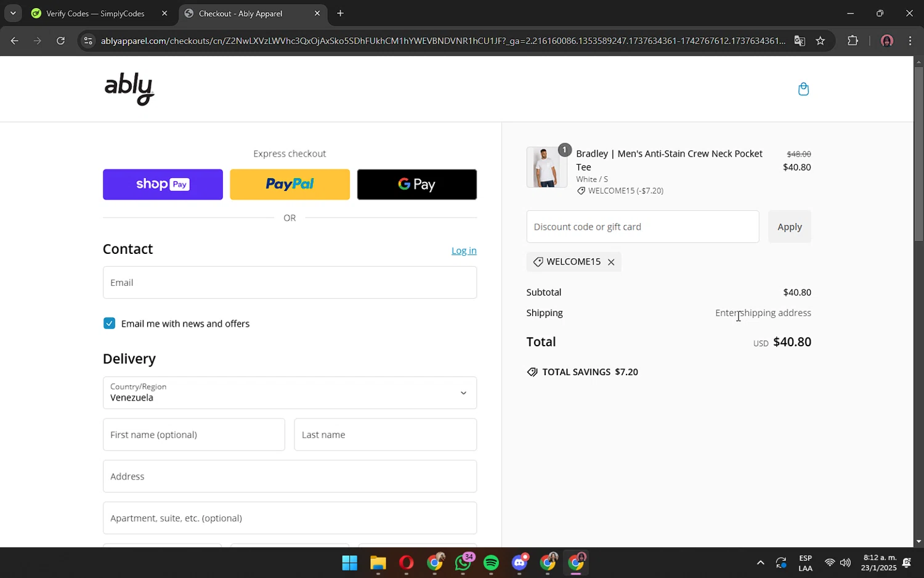Open the volume speaker icon

(845, 563)
